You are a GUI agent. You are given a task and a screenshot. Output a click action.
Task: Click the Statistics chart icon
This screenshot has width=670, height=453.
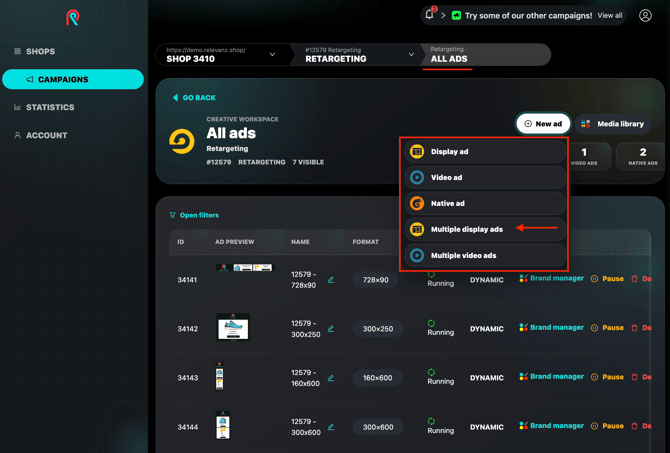pyautogui.click(x=18, y=107)
